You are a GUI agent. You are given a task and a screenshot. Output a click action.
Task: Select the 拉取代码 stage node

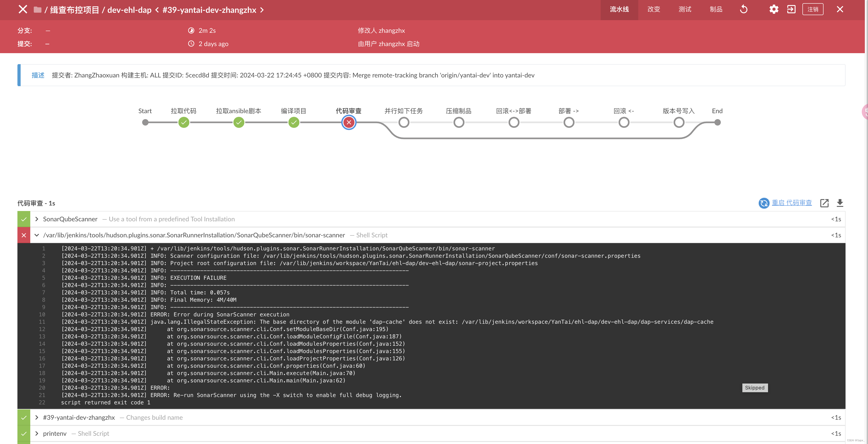184,123
